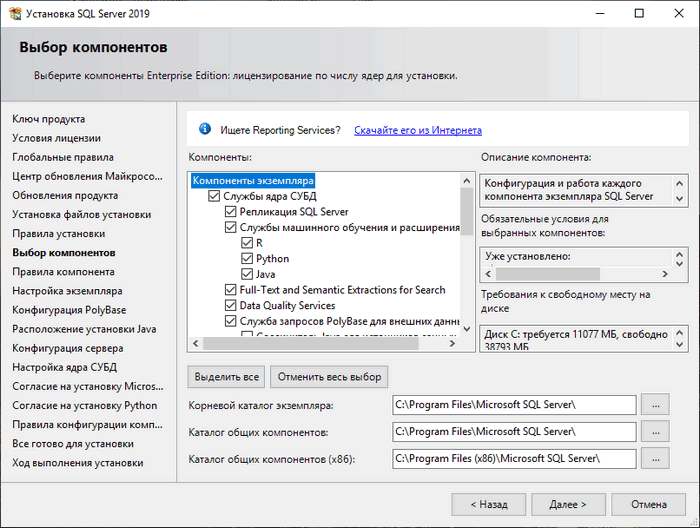
Task: Uncheck Data Quality Services
Action: coord(230,305)
